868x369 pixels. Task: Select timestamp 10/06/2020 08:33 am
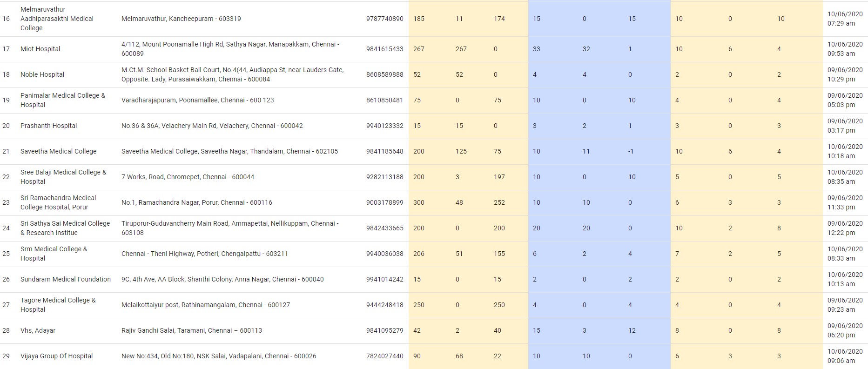coord(845,254)
